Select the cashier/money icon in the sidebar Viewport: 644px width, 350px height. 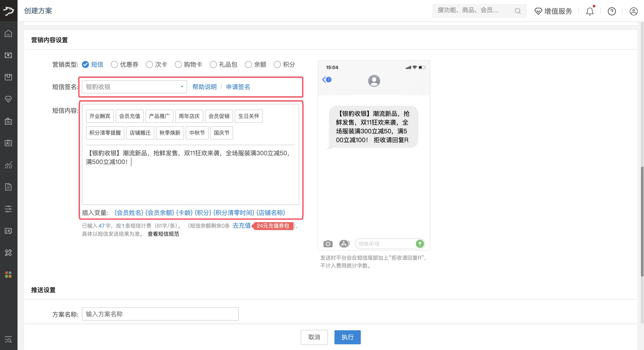tap(9, 55)
